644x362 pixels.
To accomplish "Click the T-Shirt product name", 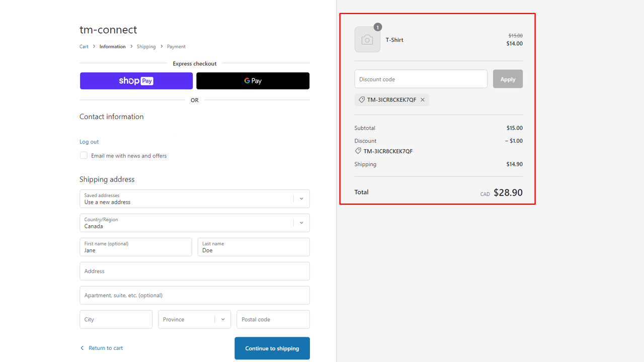I will pyautogui.click(x=394, y=40).
